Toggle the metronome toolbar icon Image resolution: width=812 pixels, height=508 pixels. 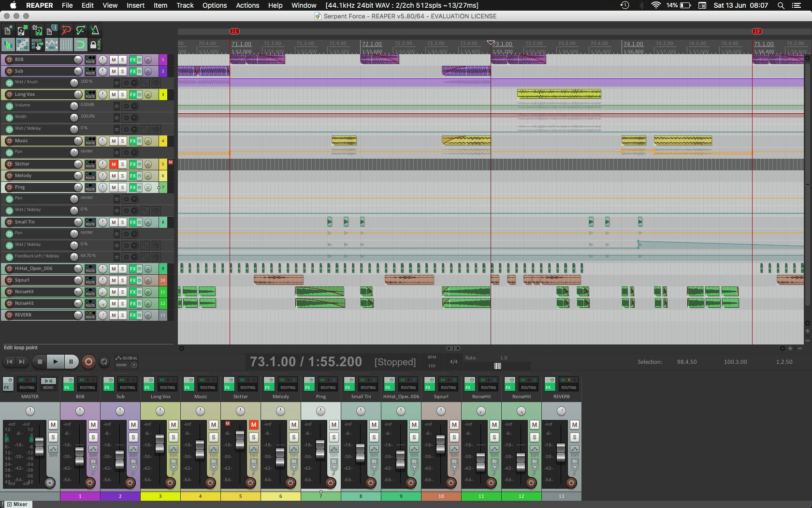(95, 30)
